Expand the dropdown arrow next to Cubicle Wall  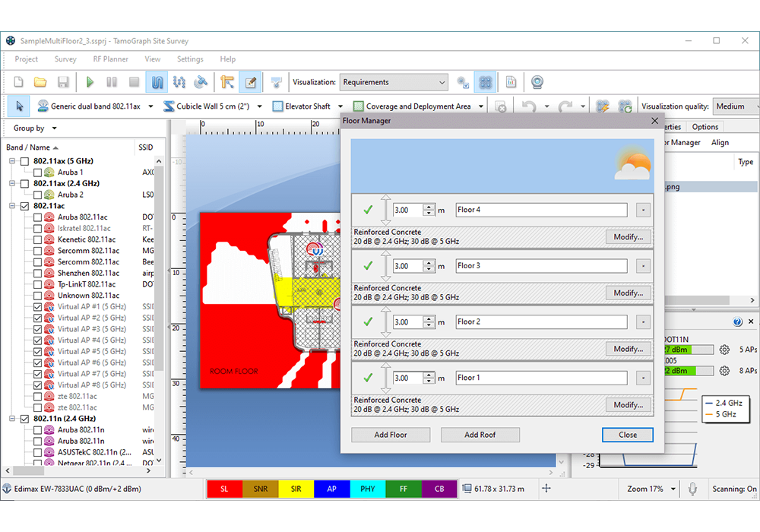point(259,106)
